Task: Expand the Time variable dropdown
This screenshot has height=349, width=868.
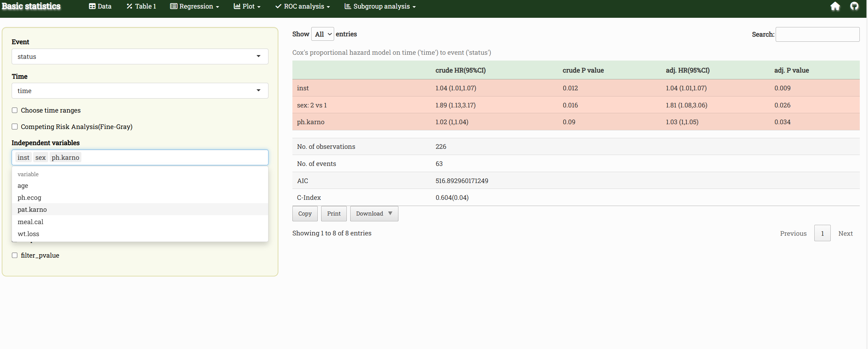Action: (x=140, y=91)
